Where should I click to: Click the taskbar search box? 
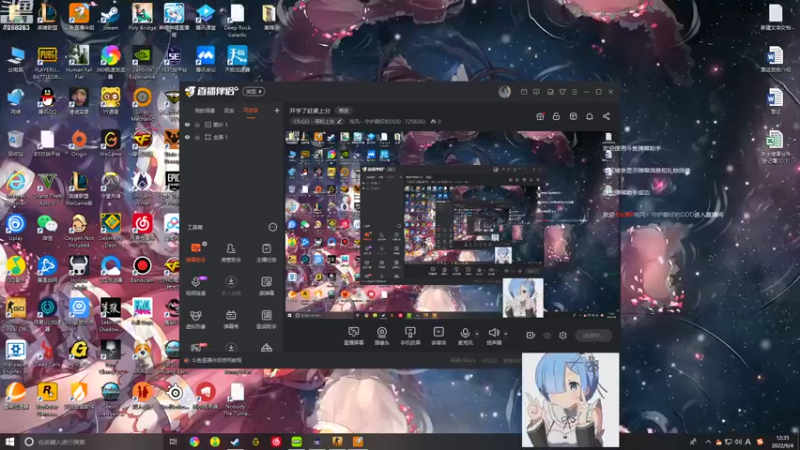tap(92, 441)
